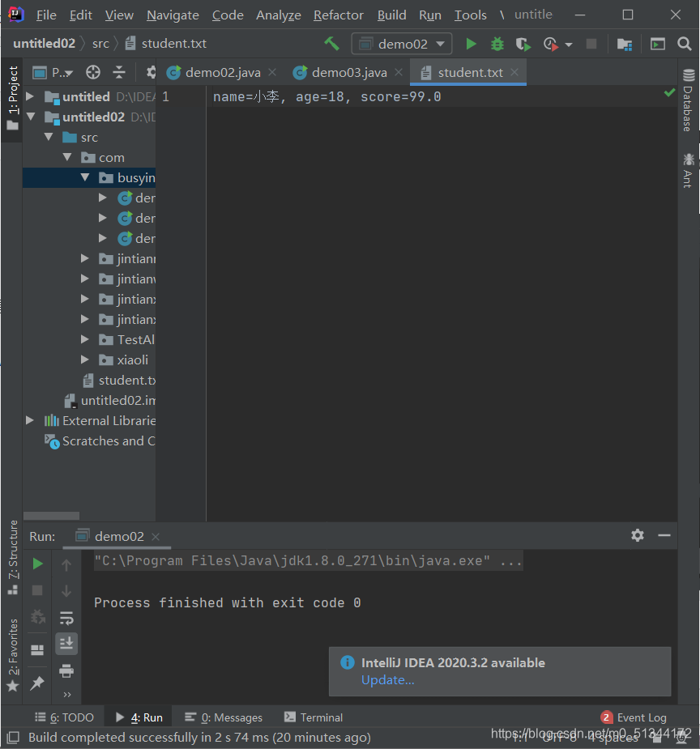Viewport: 700px width, 749px height.
Task: Run with Coverage shield icon
Action: tap(523, 44)
